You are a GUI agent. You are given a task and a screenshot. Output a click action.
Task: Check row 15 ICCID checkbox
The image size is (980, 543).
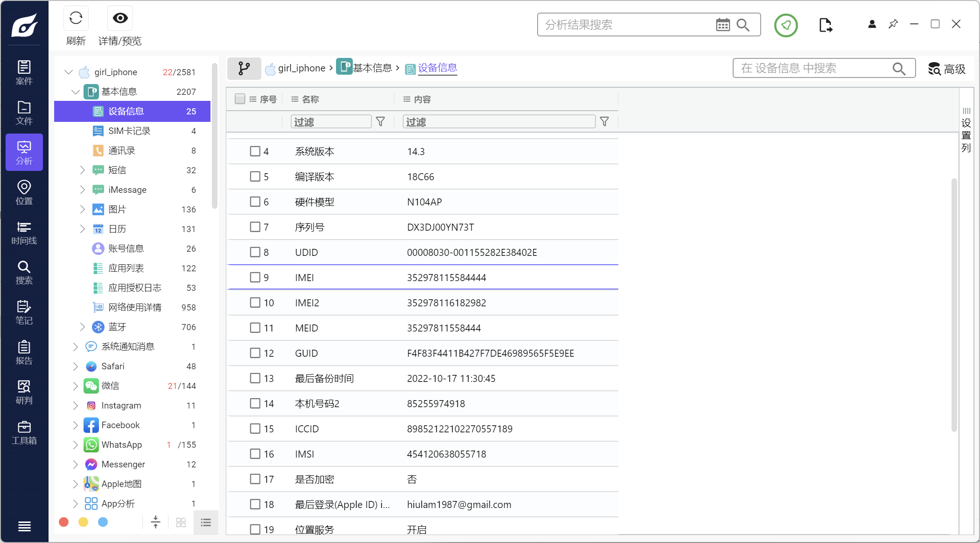pos(255,429)
